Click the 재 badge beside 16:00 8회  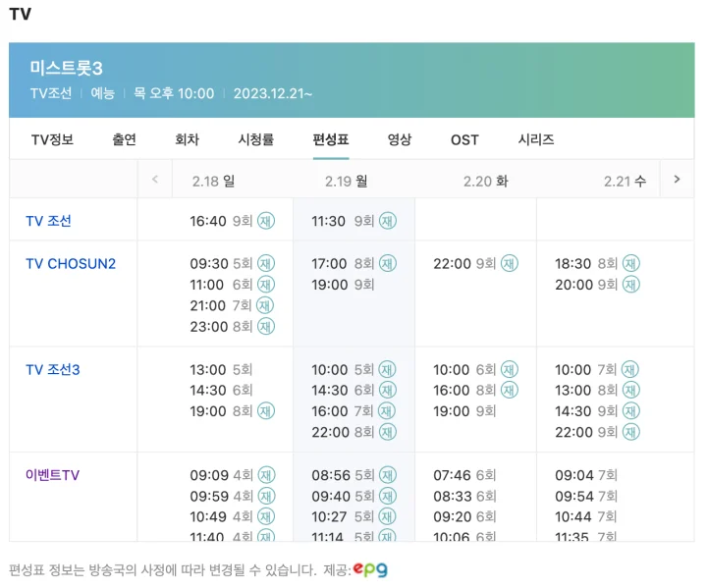[x=510, y=390]
